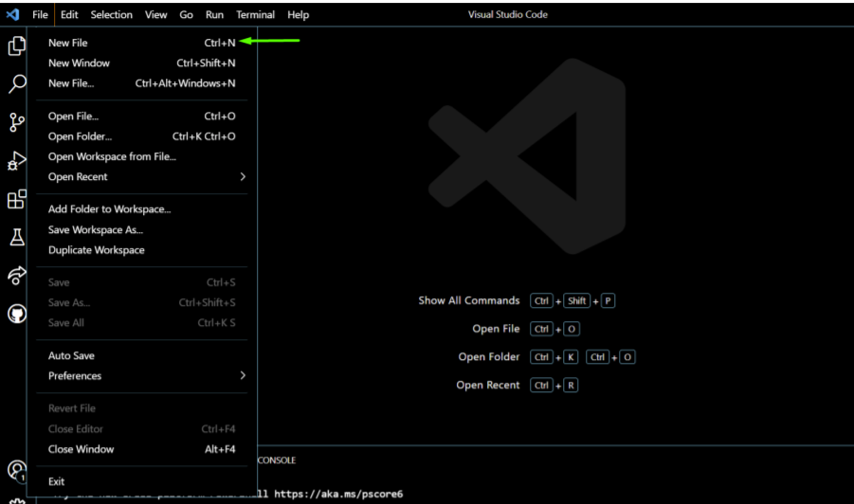Screen dimensions: 854x504
Task: Select New Window menu entry
Action: point(141,63)
